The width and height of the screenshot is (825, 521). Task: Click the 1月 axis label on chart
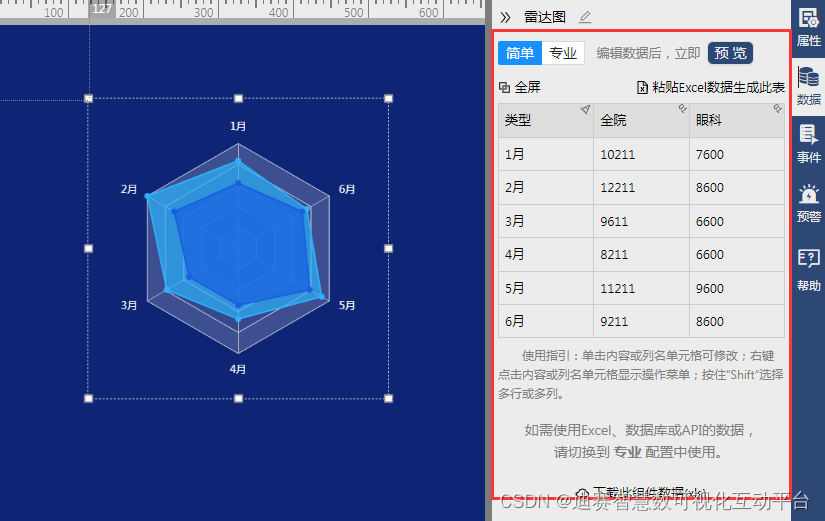238,126
